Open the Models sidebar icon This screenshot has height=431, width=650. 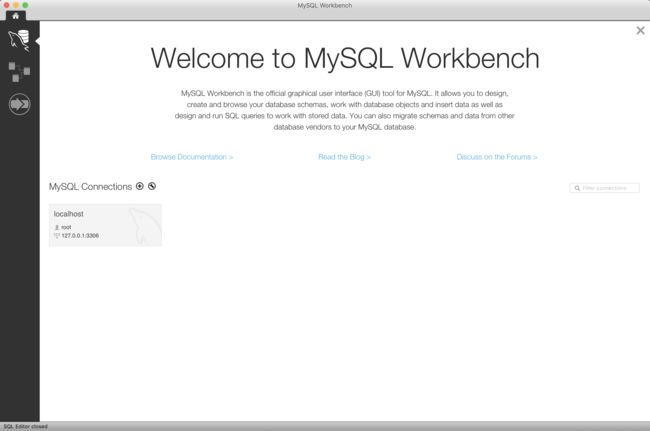click(19, 72)
